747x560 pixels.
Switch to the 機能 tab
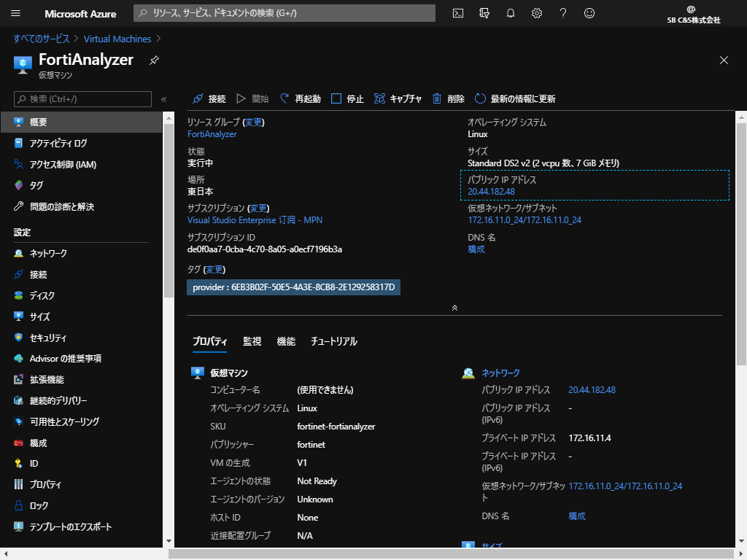(286, 341)
